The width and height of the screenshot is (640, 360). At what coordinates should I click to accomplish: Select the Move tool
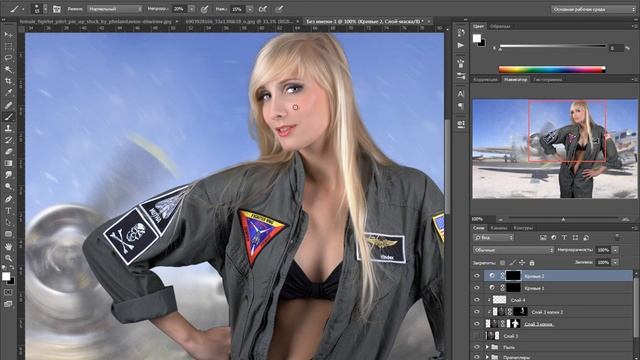(x=8, y=35)
